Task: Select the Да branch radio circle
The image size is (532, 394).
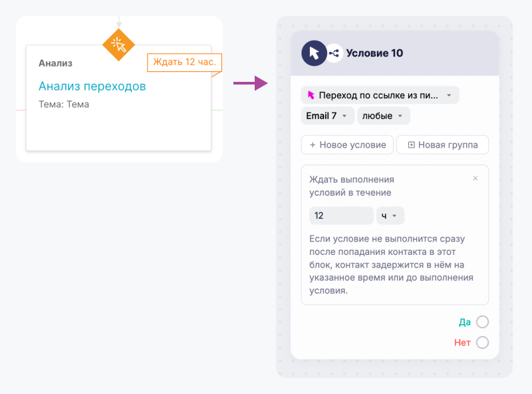Action: point(483,321)
